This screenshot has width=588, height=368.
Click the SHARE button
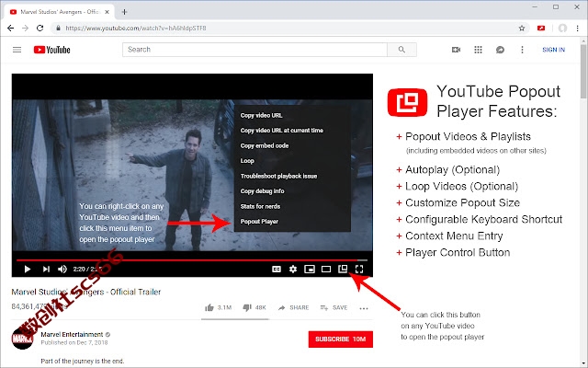pos(294,307)
